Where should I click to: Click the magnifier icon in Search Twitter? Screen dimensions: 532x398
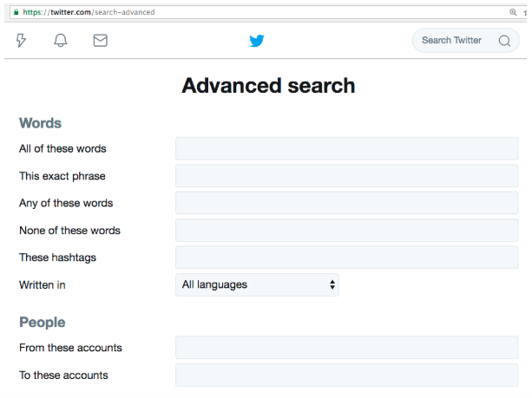tap(504, 41)
